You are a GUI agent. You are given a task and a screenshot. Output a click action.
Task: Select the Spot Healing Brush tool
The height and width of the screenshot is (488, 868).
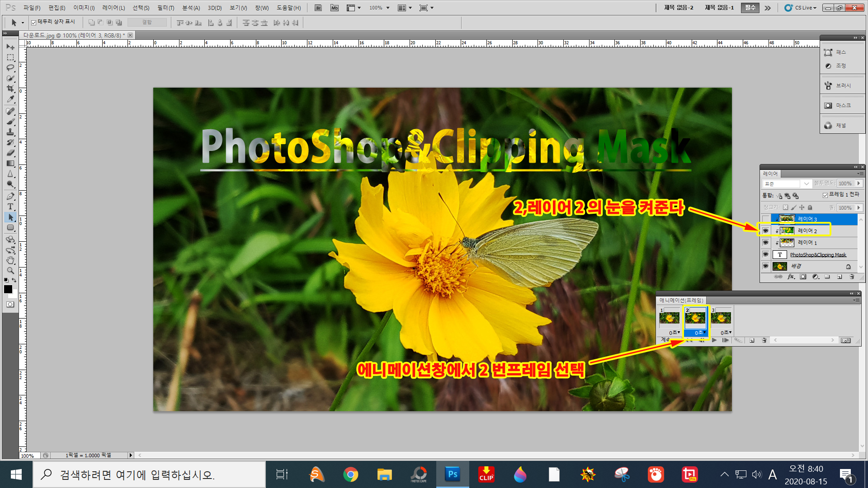point(10,111)
